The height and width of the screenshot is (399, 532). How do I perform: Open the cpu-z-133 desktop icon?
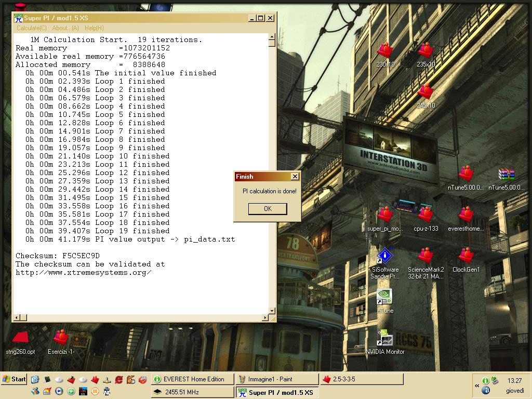[x=425, y=219]
